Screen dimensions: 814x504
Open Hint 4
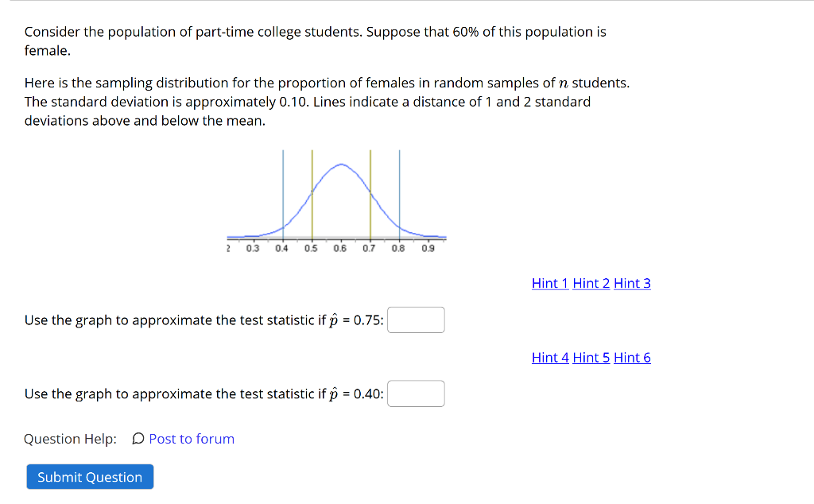[x=549, y=358]
